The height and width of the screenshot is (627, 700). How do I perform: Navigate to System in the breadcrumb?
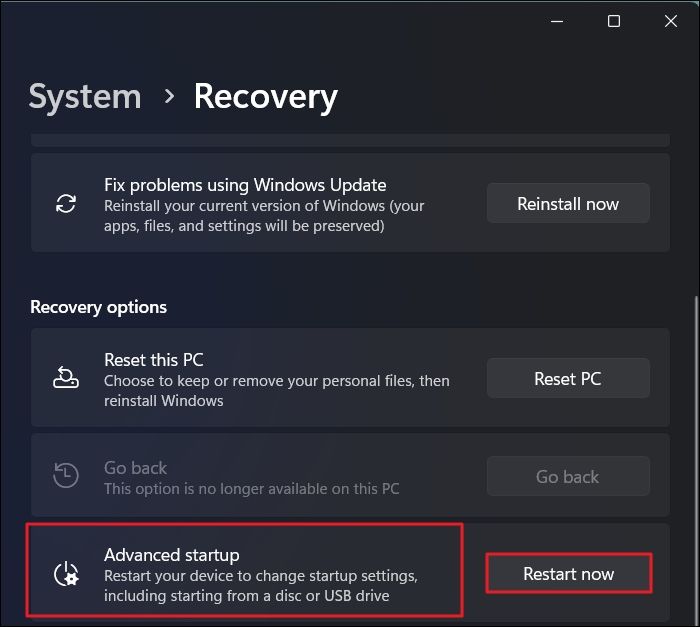point(85,97)
